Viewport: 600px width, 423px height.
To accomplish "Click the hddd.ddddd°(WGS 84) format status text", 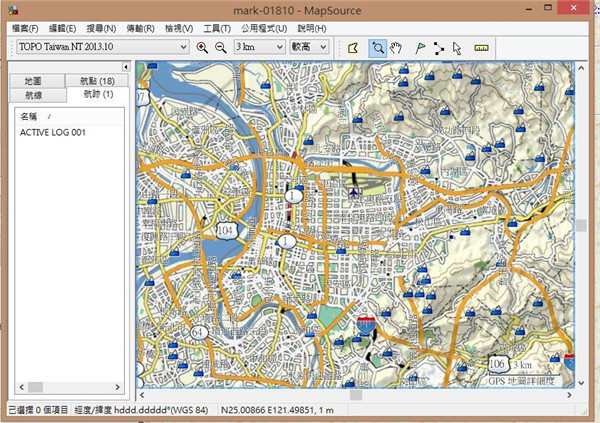I will point(141,410).
